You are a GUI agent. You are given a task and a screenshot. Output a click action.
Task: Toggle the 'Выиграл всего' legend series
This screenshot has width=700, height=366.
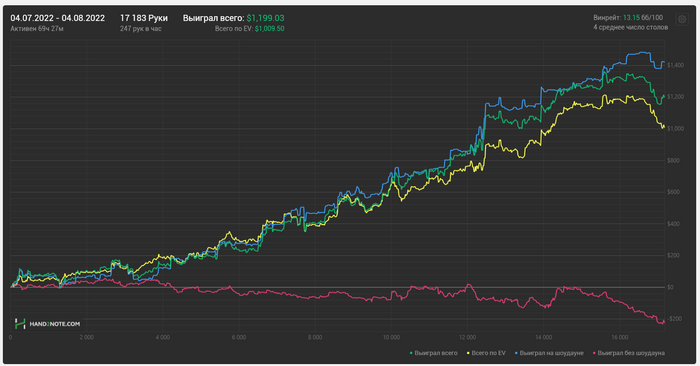pyautogui.click(x=433, y=353)
